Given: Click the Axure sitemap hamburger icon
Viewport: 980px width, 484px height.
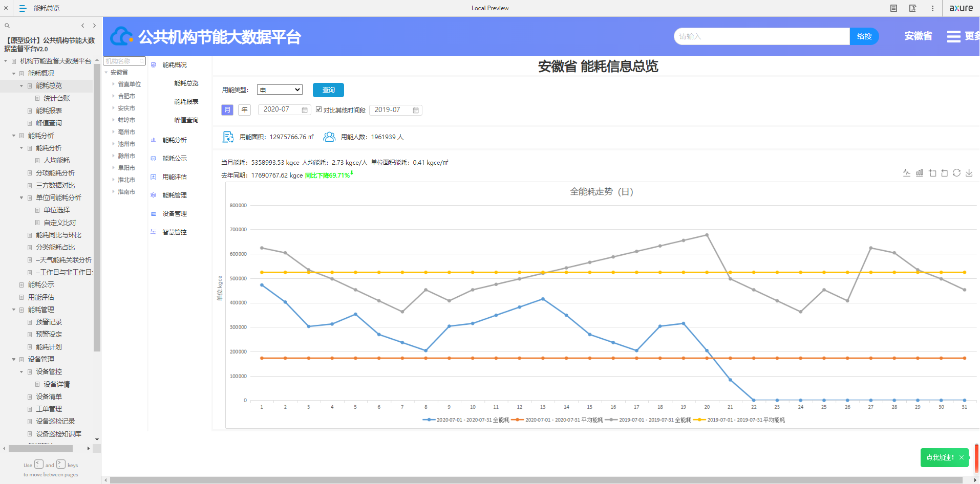Looking at the screenshot, I should (23, 8).
